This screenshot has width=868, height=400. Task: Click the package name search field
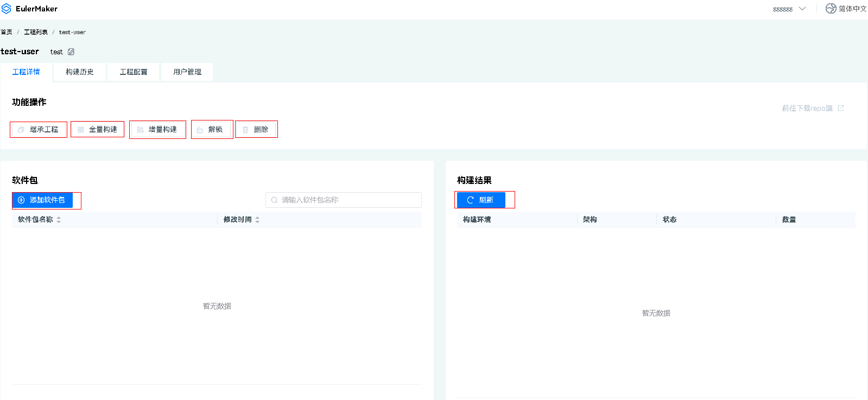click(347, 200)
